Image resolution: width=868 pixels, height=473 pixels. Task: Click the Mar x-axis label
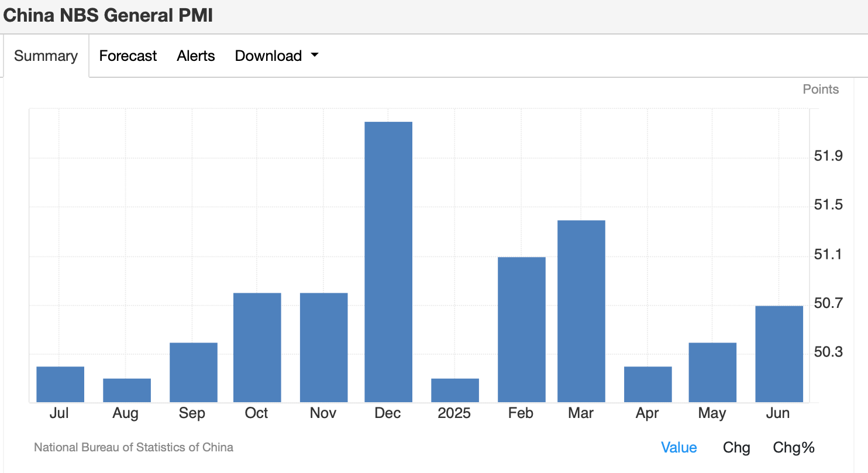click(581, 413)
